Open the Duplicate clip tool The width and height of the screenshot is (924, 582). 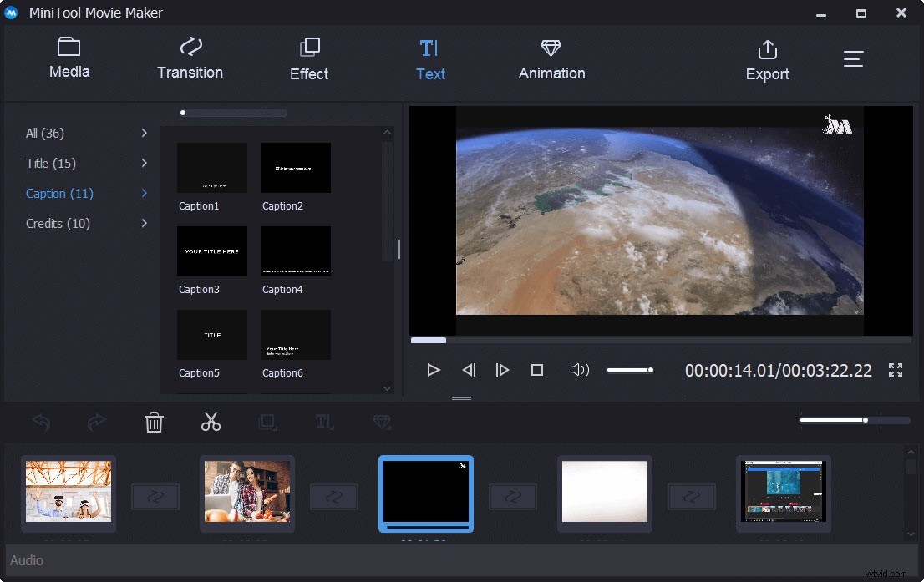pyautogui.click(x=267, y=422)
